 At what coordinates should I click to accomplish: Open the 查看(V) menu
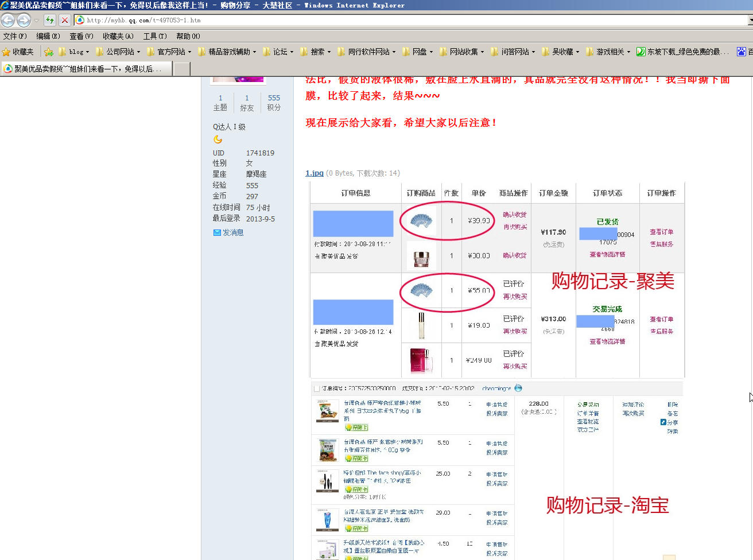click(x=81, y=36)
